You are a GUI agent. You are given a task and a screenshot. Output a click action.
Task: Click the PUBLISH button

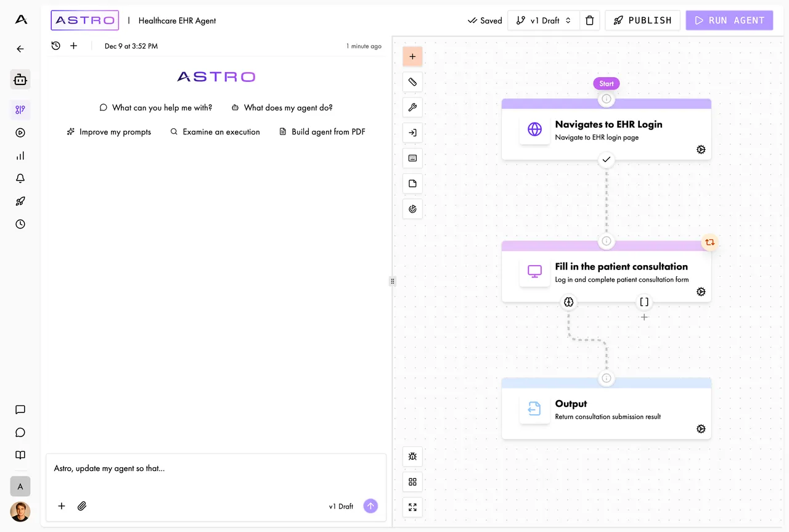pyautogui.click(x=642, y=20)
